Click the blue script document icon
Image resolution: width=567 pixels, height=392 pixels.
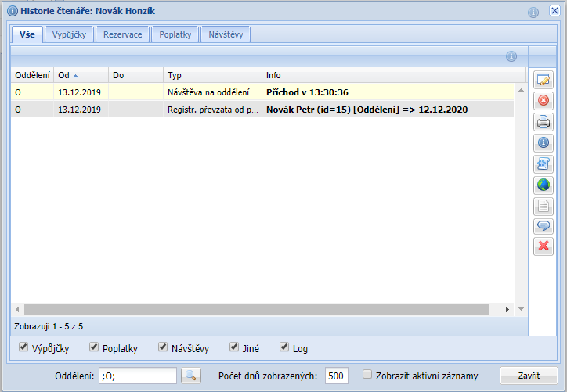(x=543, y=164)
